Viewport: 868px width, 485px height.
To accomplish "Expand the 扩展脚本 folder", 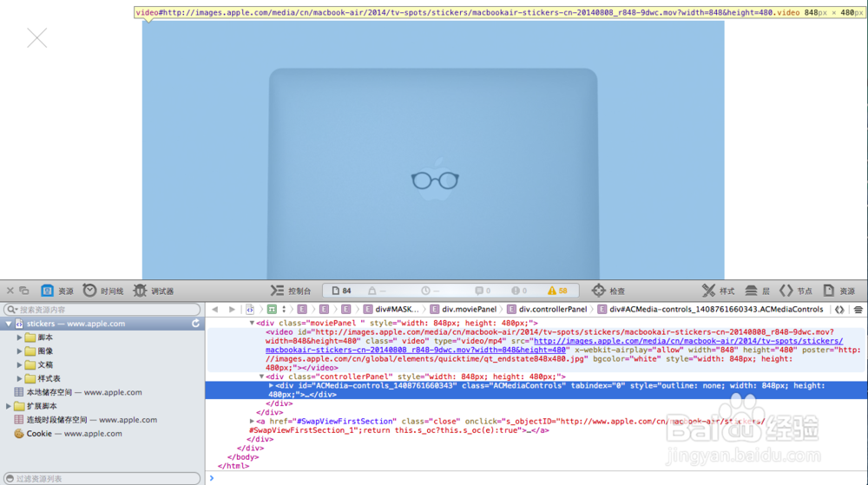I will pos(9,406).
